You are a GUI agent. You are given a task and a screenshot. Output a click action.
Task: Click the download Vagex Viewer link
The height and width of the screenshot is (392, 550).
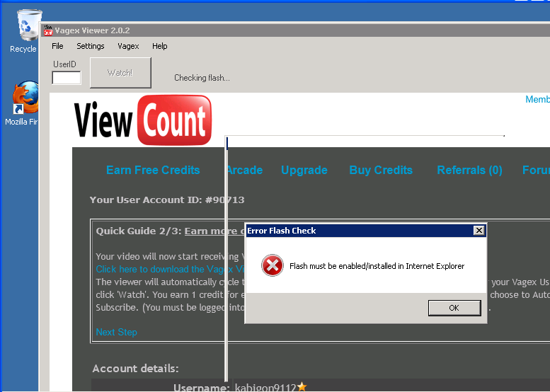(x=170, y=269)
